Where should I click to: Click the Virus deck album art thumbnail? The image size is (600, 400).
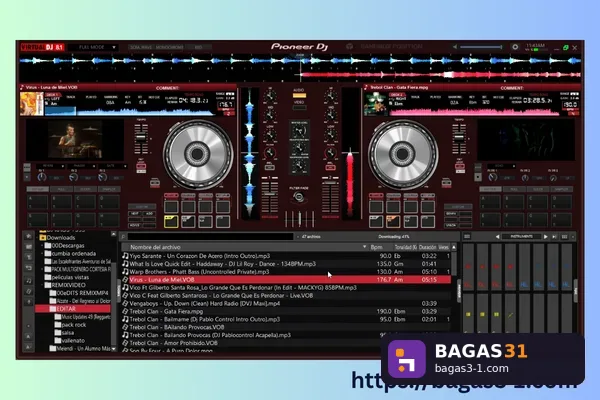[x=32, y=104]
